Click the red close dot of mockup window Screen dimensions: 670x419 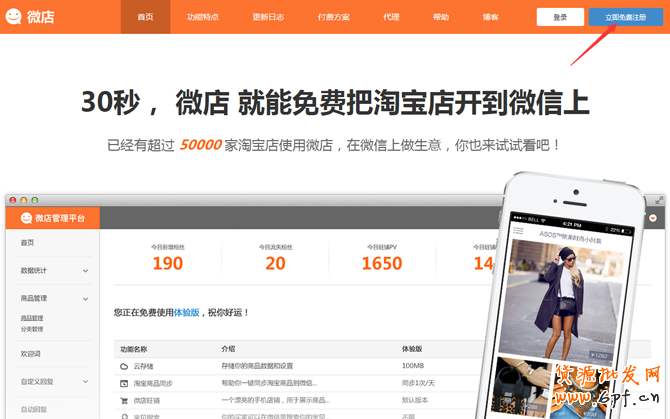coord(13,200)
